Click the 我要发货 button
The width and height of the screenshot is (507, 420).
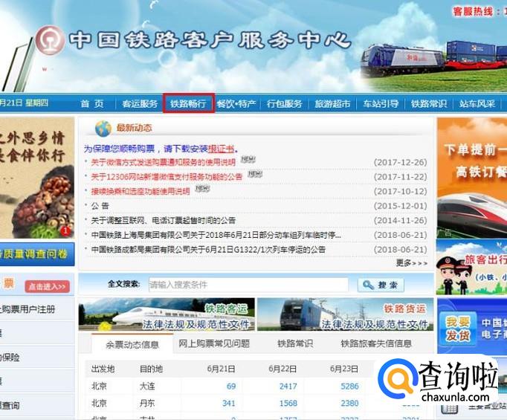pos(457,329)
